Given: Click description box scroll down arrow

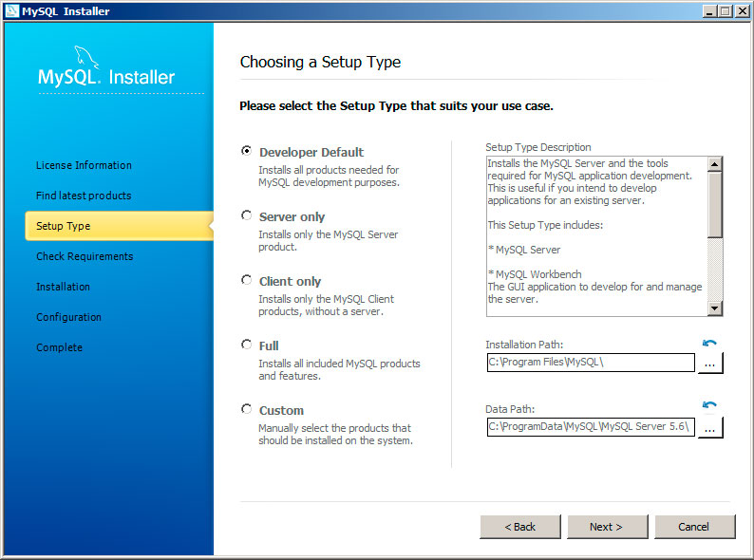Looking at the screenshot, I should [715, 308].
